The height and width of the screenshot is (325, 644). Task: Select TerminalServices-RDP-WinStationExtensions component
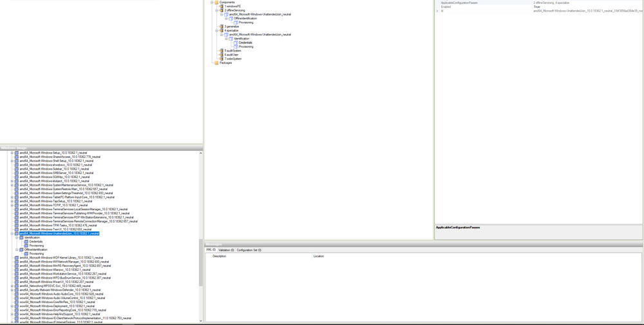click(77, 217)
